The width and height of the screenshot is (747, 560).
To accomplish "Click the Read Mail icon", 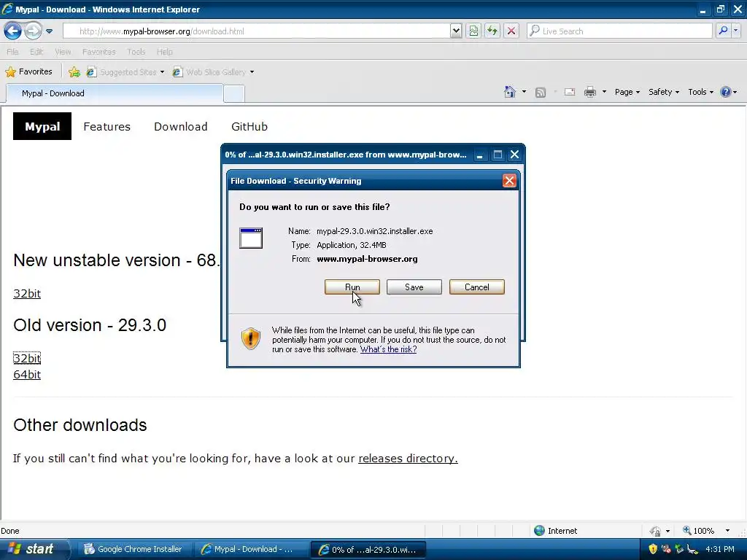I will coord(570,92).
